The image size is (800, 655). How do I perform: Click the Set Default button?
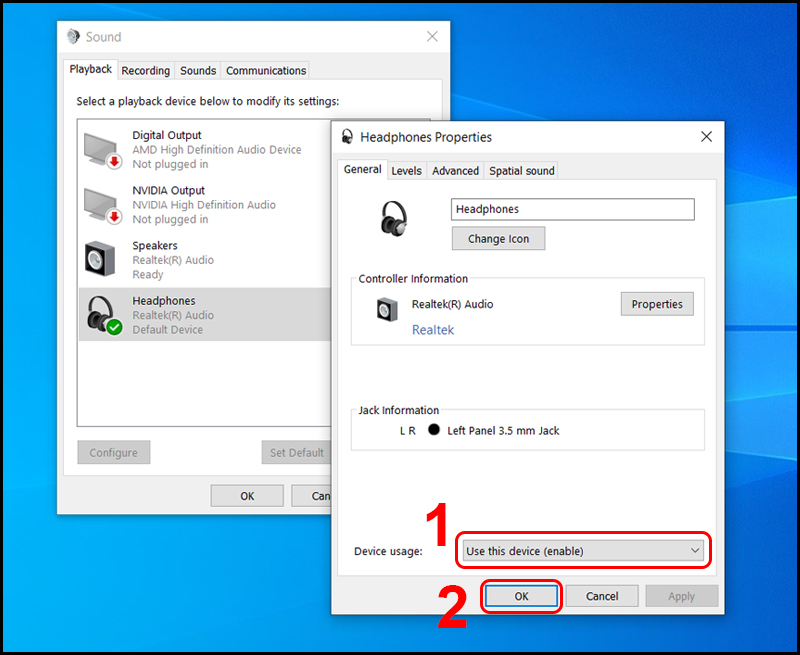296,452
